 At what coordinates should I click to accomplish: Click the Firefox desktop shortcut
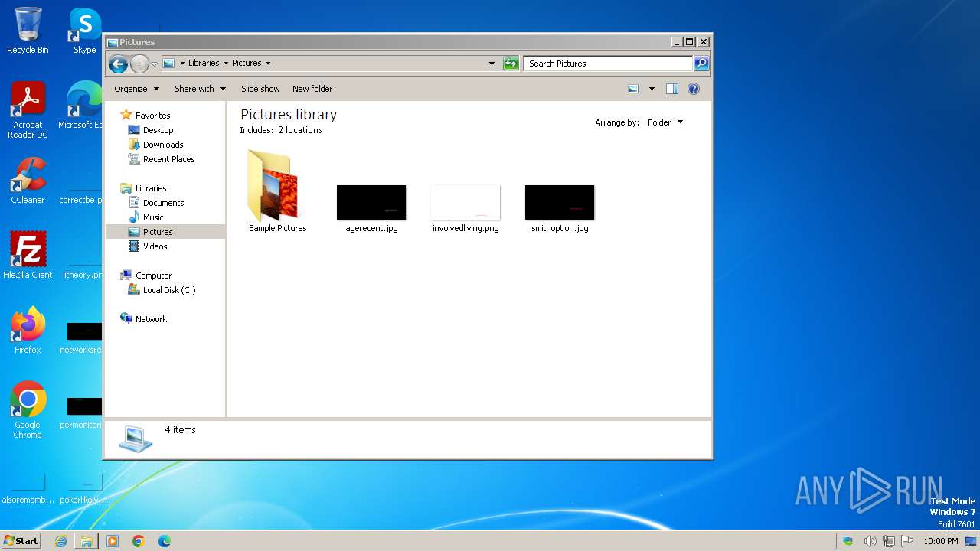(x=28, y=331)
